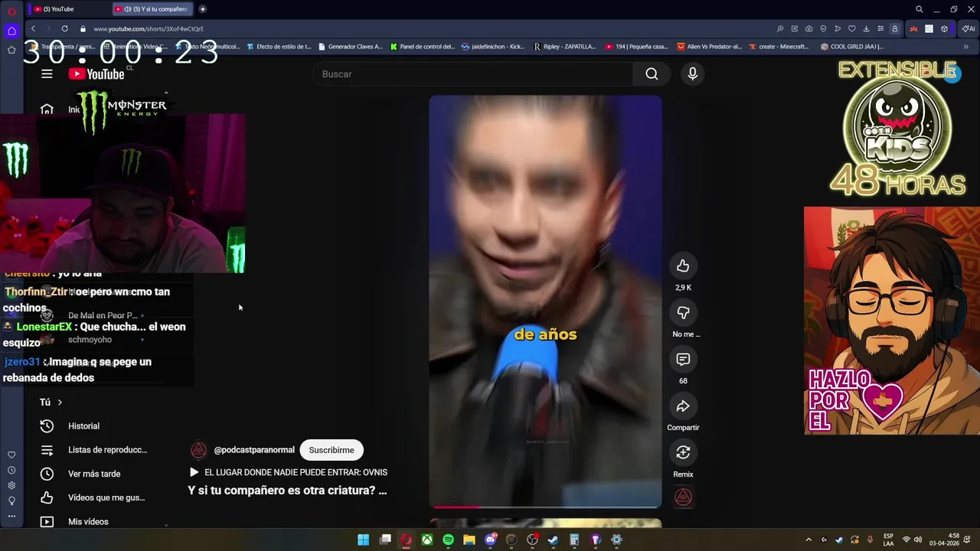
Task: Open the sound source thumbnail below Remix
Action: [683, 497]
